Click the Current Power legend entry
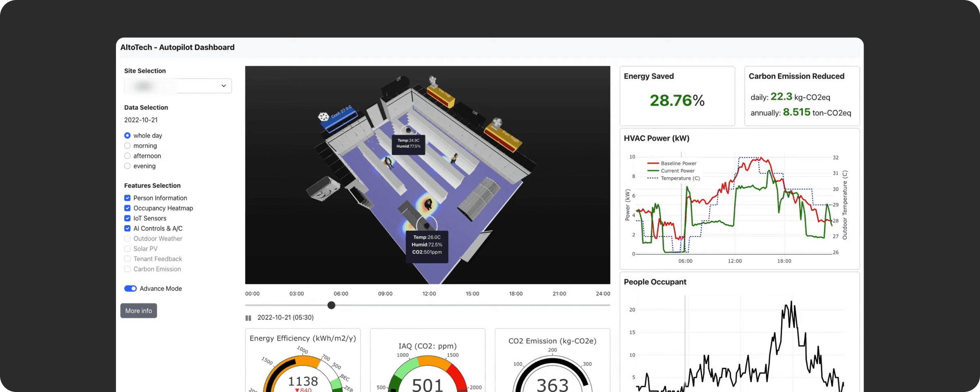This screenshot has height=392, width=980. point(671,171)
